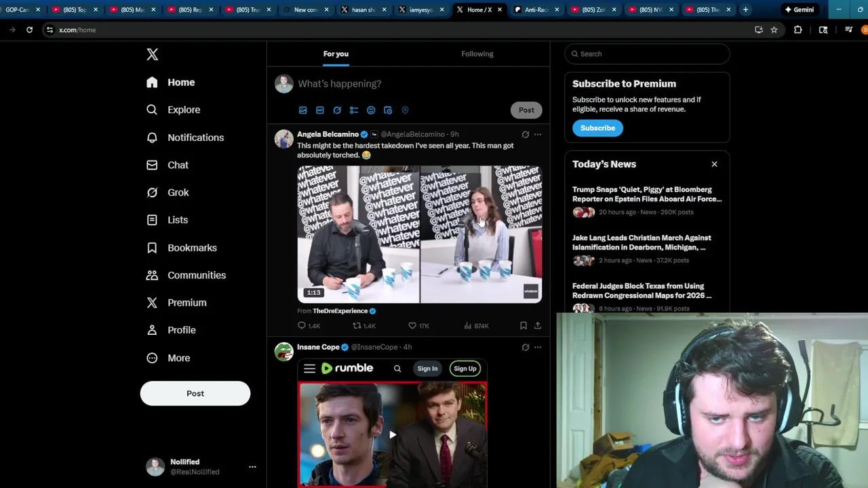Open Notifications in the sidebar
This screenshot has height=488, width=868.
point(185,138)
